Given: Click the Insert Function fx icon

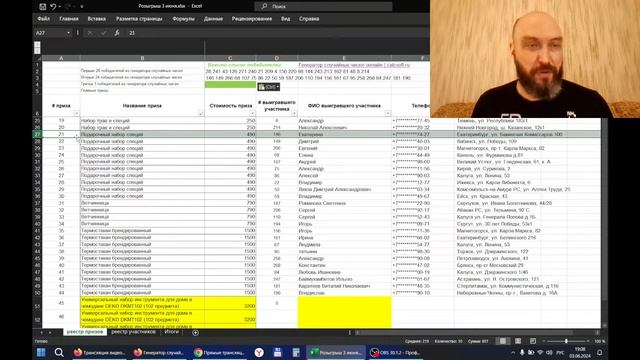Looking at the screenshot, I should click(117, 33).
